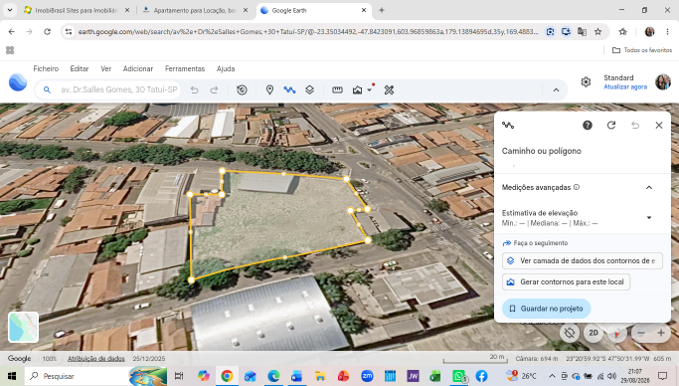Screen dimensions: 679x386
Task: Open Google Earth settings gear
Action: 585,81
